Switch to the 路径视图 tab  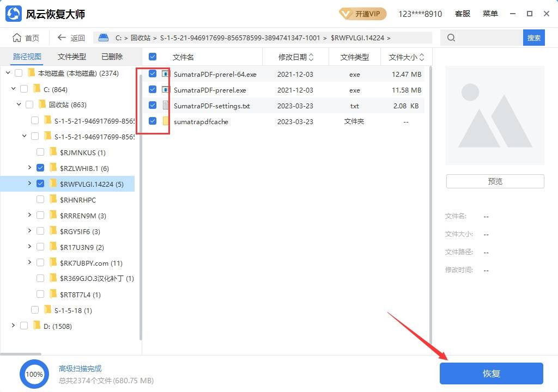click(x=27, y=57)
